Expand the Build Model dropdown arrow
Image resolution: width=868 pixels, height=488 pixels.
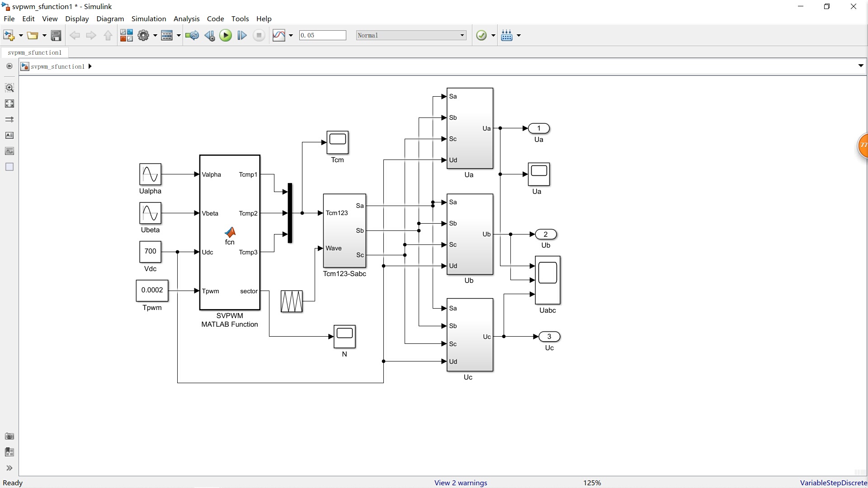point(519,35)
